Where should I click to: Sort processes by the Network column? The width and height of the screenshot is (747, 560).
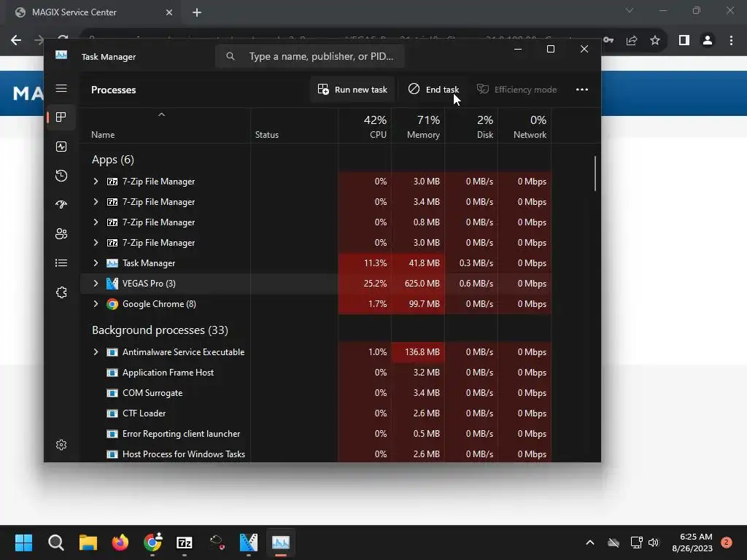(525, 126)
